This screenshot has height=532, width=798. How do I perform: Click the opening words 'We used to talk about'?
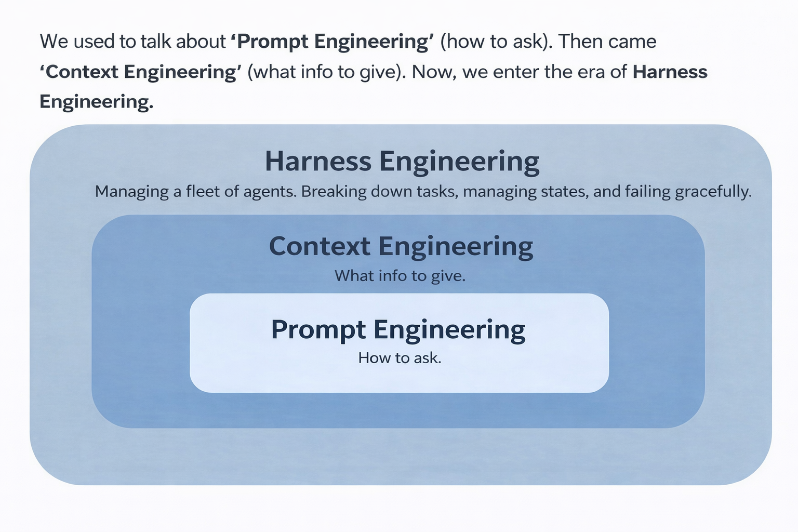pos(133,42)
